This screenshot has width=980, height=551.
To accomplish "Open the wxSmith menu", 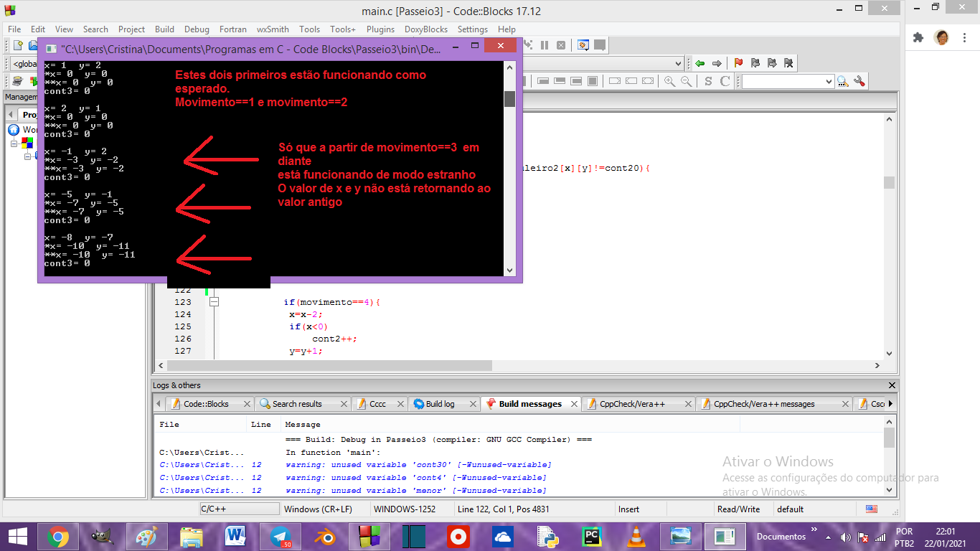I will (273, 29).
